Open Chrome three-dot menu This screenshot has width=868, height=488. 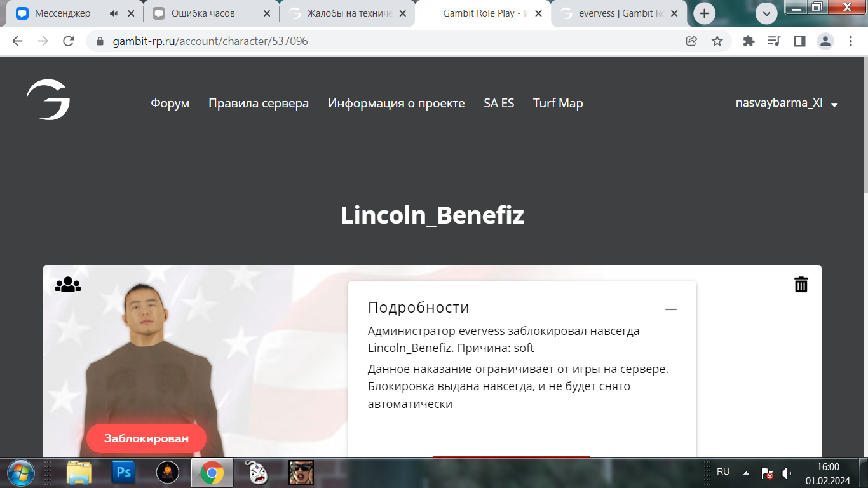click(851, 41)
